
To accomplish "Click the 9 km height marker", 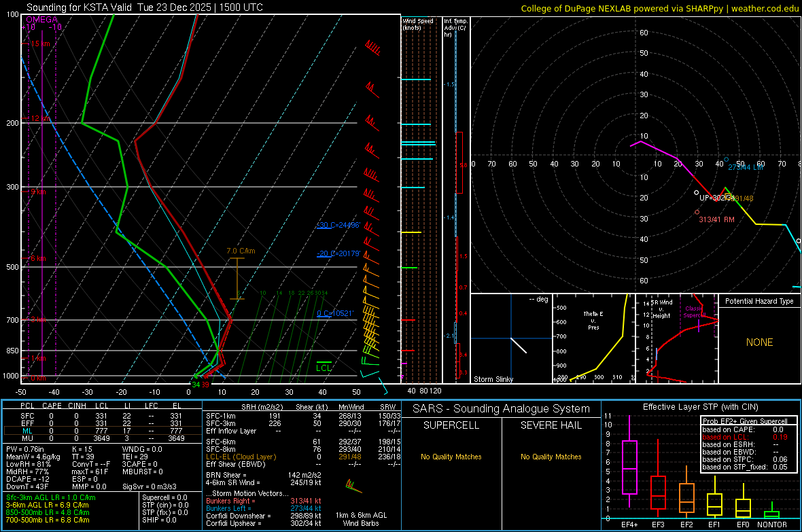I will [38, 192].
